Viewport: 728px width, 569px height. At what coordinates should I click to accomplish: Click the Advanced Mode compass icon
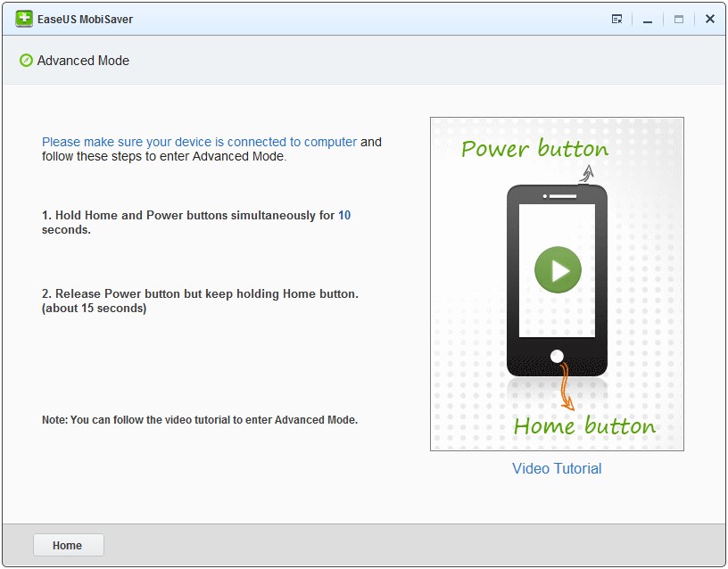[x=26, y=61]
